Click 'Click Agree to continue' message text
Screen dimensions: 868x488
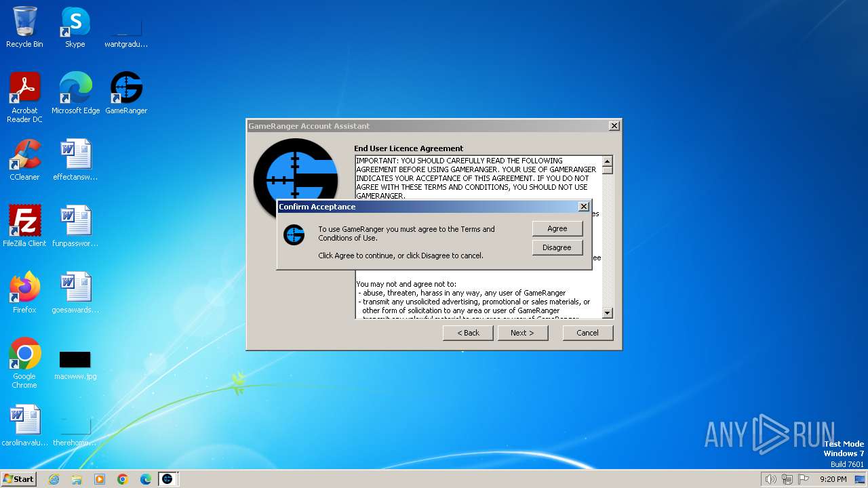tap(401, 256)
